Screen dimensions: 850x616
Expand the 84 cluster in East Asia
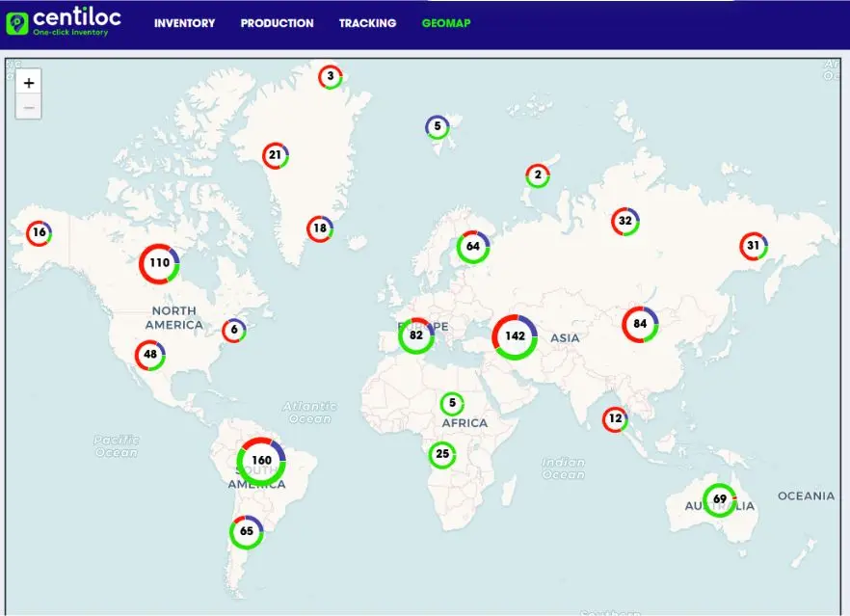click(639, 325)
